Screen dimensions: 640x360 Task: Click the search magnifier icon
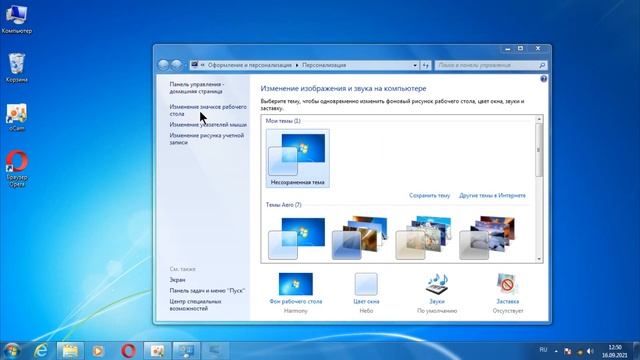click(x=542, y=65)
